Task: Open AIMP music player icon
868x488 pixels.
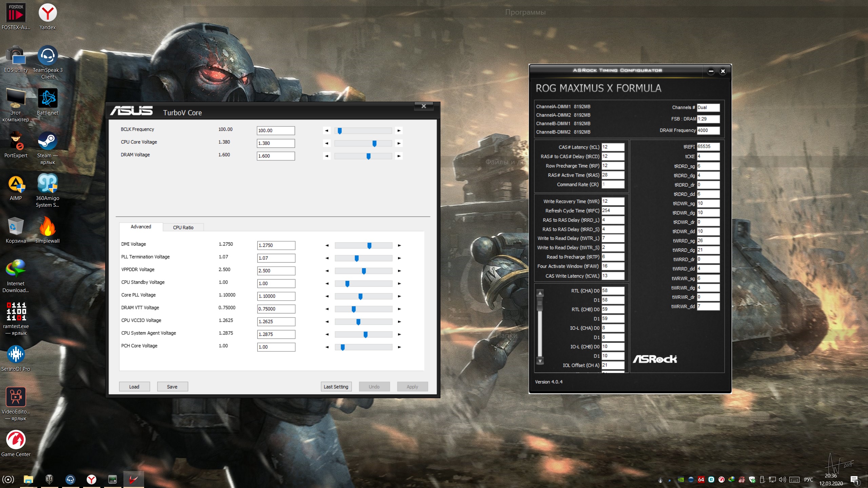Action: click(16, 184)
